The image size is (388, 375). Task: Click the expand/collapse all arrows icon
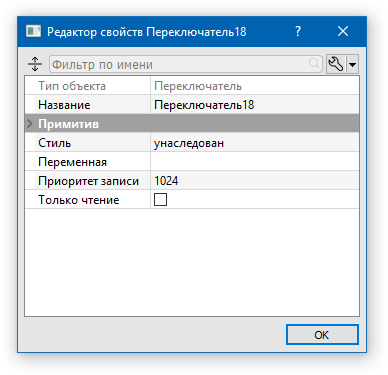point(35,64)
